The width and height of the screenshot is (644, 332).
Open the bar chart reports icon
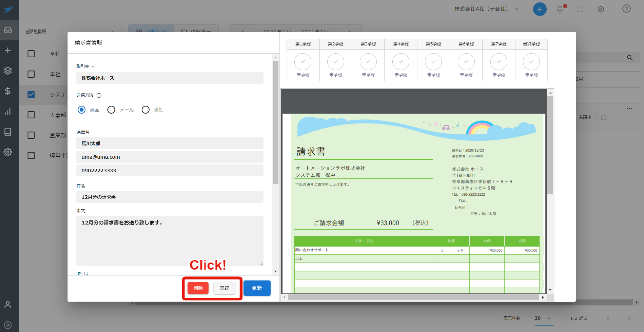(8, 111)
